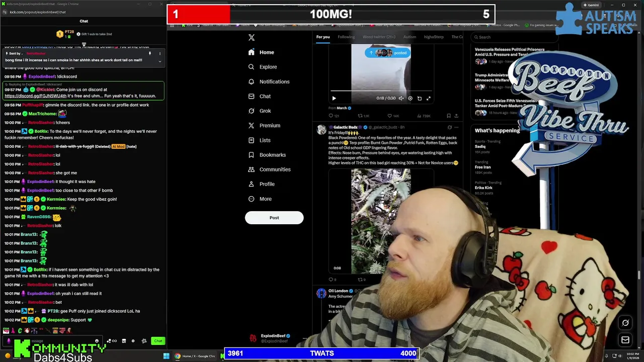
Task: Open Notifications in X sidebar
Action: tap(269, 81)
